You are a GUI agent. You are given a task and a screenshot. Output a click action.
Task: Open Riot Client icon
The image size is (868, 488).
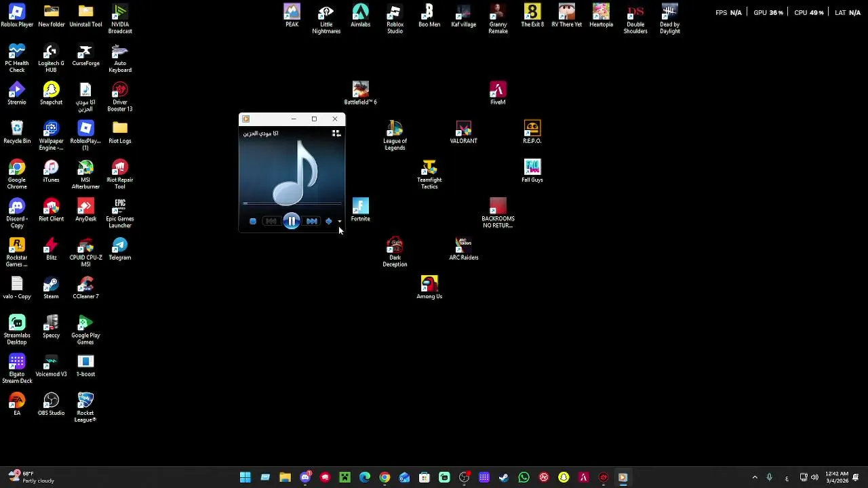click(52, 210)
